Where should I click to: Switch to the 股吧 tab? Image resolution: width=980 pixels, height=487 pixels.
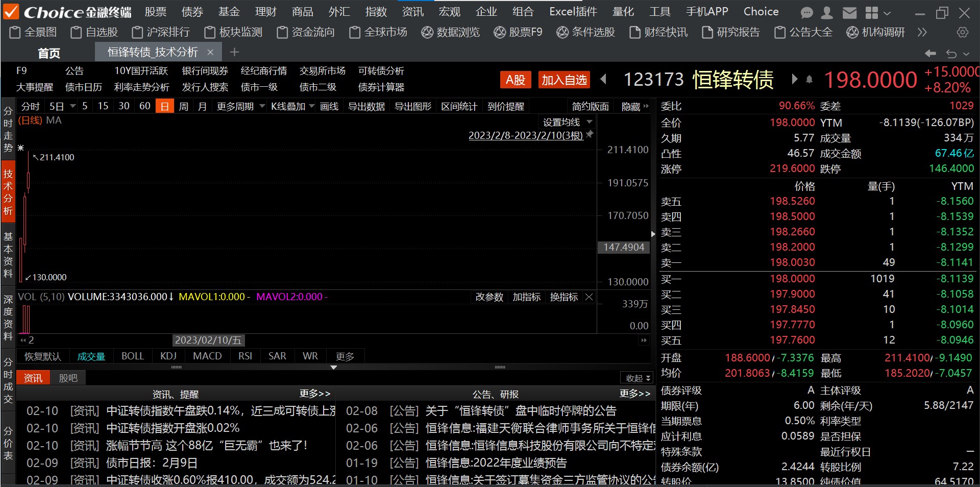68,378
